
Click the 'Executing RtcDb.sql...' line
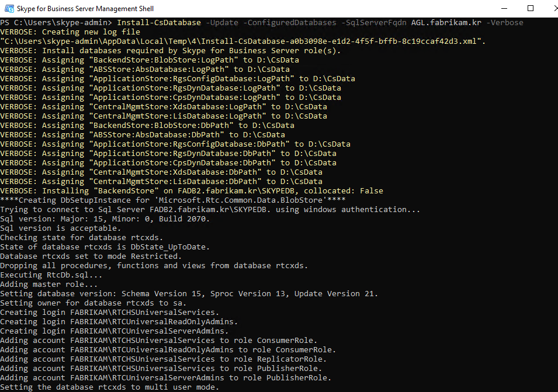pos(51,275)
